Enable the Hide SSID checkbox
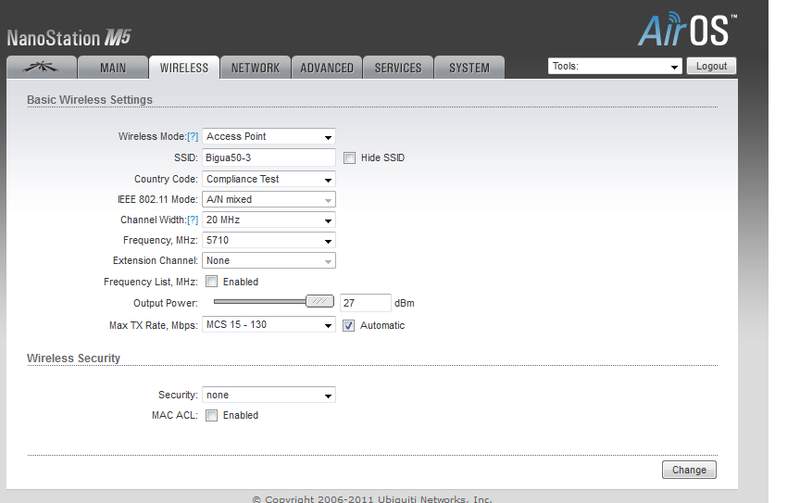The height and width of the screenshot is (503, 800). (x=349, y=158)
